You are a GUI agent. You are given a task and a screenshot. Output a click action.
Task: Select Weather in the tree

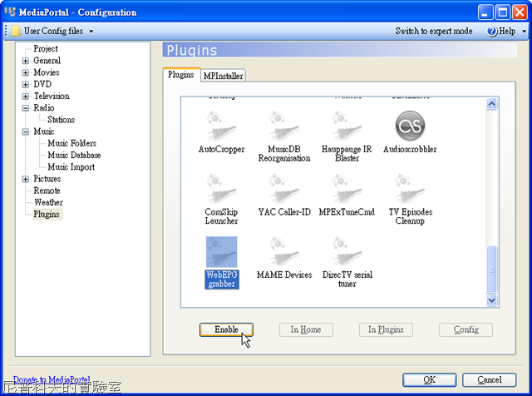coord(48,202)
